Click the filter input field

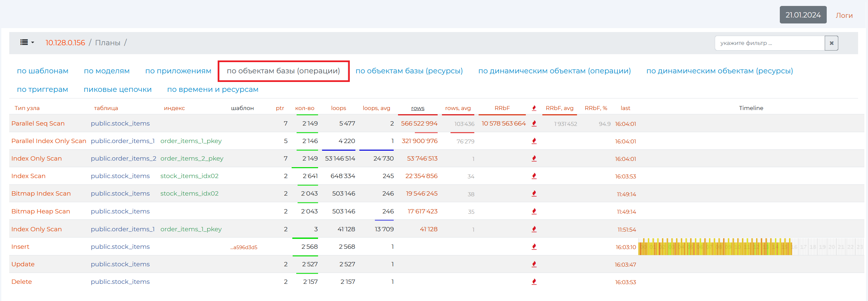[770, 43]
